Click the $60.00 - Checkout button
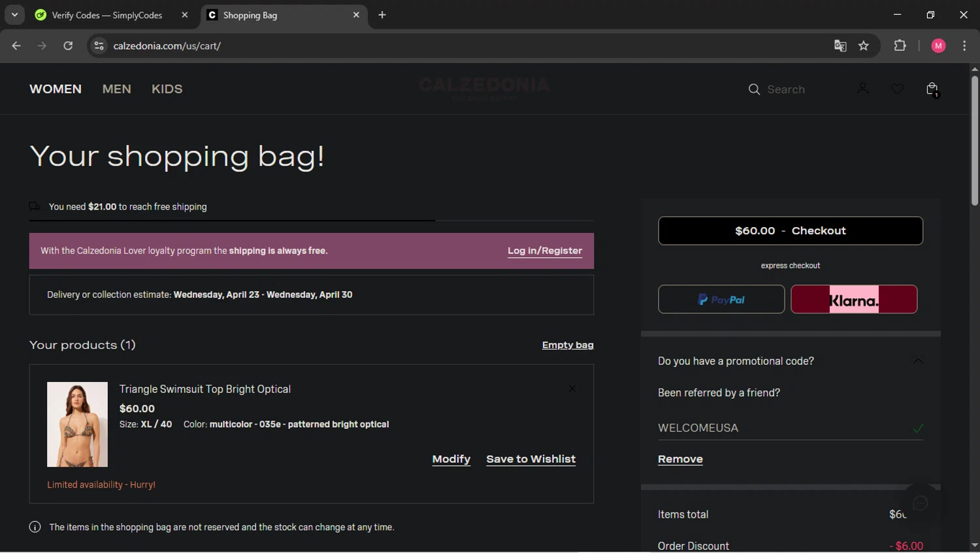 [x=791, y=230]
